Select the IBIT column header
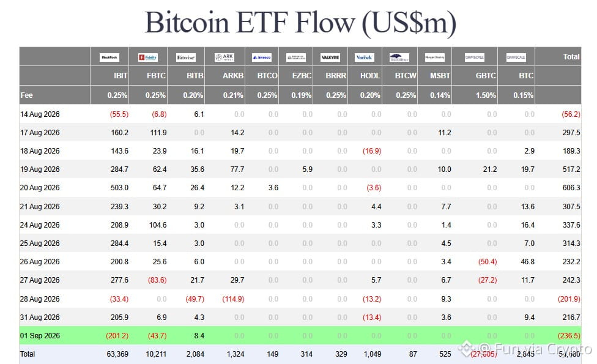Viewport: 597px width, 364px height. click(121, 76)
